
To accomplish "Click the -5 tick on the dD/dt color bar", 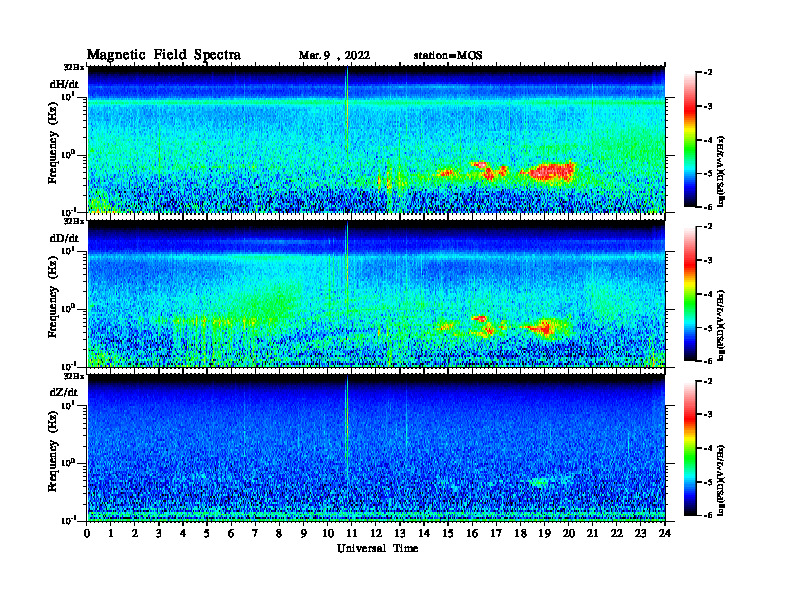I will tap(709, 328).
